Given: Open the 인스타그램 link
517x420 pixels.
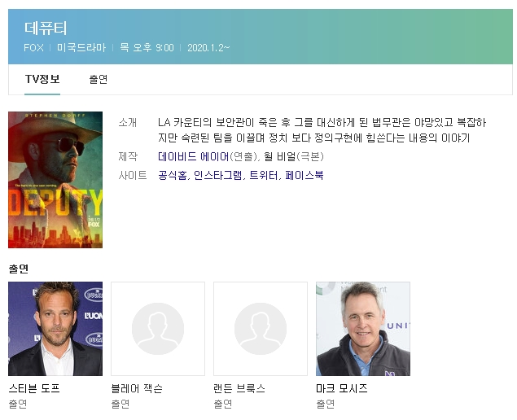Looking at the screenshot, I should tap(217, 175).
